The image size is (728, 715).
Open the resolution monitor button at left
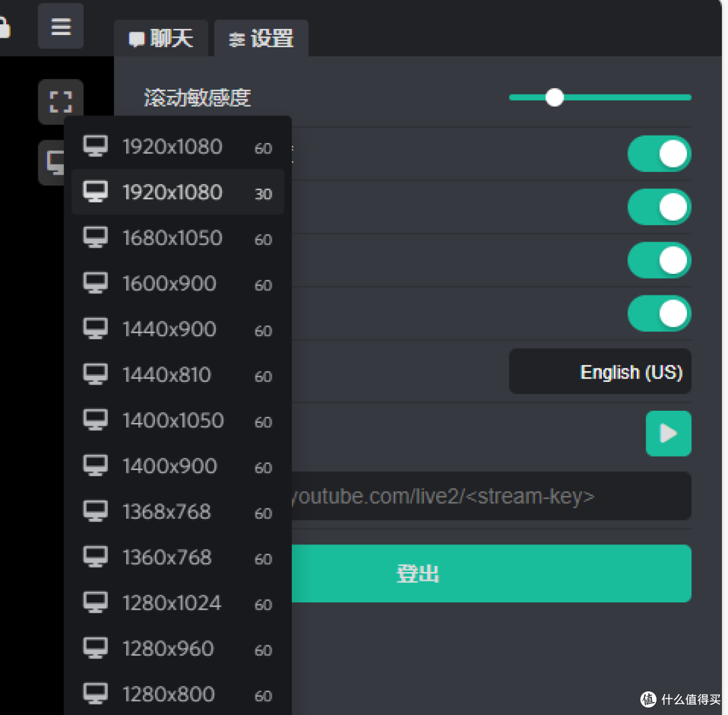tap(52, 163)
